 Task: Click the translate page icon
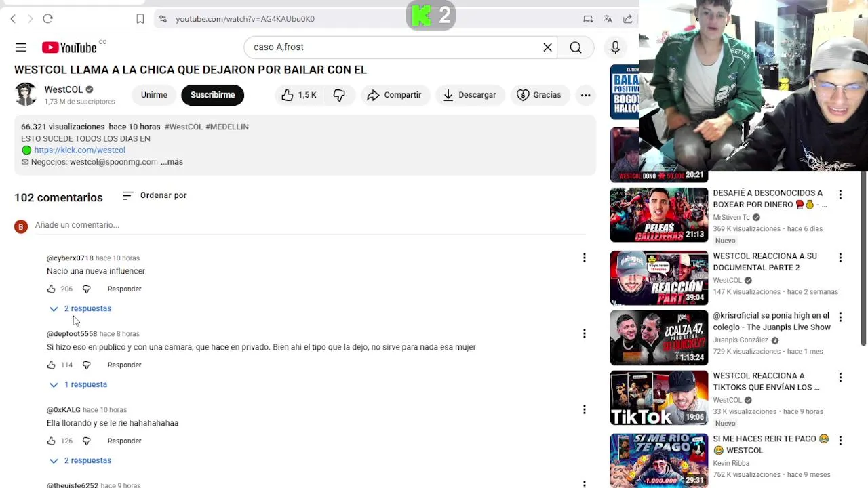click(608, 19)
